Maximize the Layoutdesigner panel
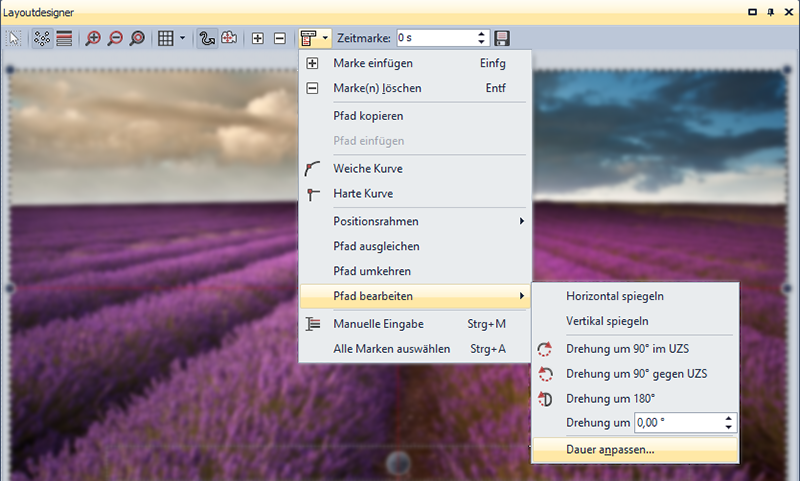The height and width of the screenshot is (481, 800). pos(753,12)
